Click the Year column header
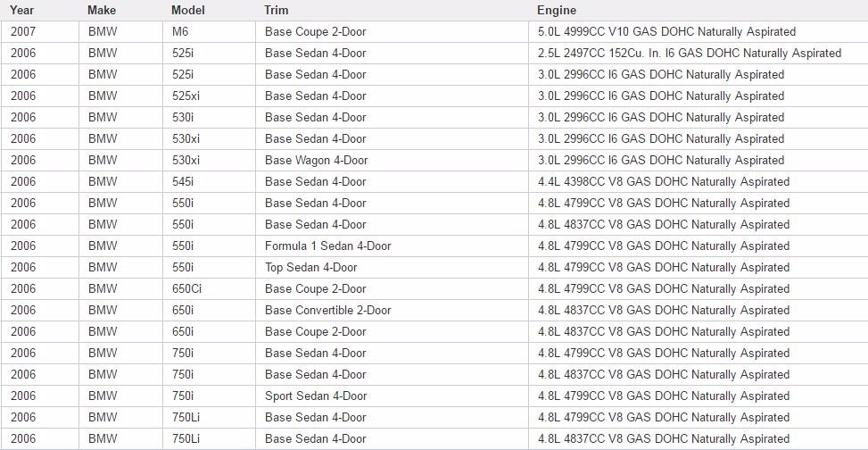868x450 pixels. tap(21, 10)
